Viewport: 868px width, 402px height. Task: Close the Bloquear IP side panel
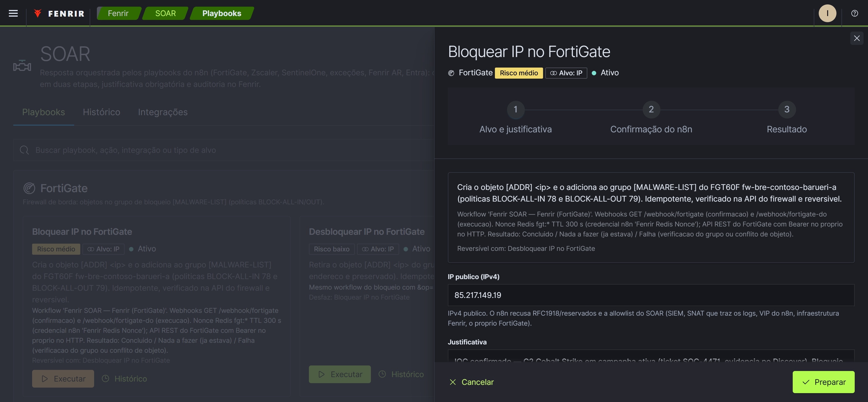[x=857, y=38]
